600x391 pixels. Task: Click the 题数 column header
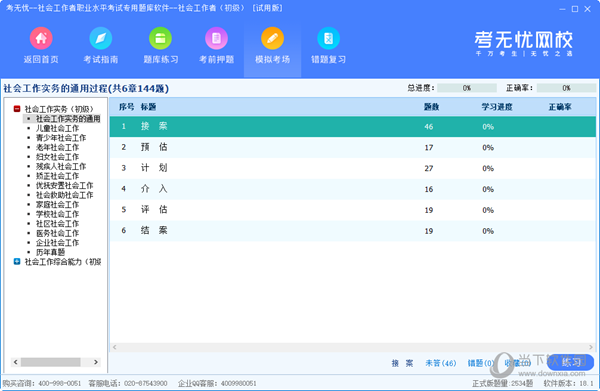coord(431,107)
